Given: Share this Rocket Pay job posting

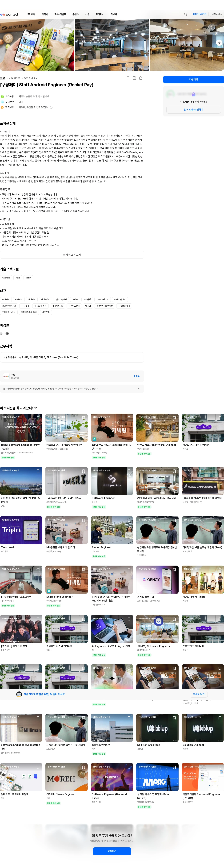Looking at the screenshot, I should pos(141,78).
